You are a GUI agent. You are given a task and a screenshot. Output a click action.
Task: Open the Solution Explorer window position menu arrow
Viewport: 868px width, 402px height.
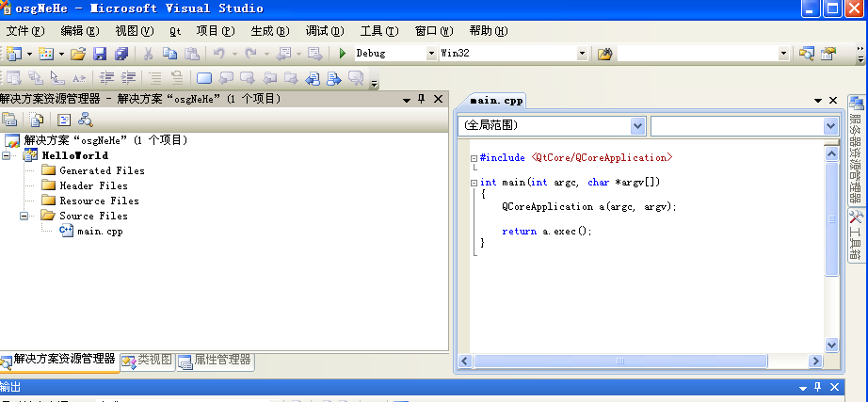(407, 100)
